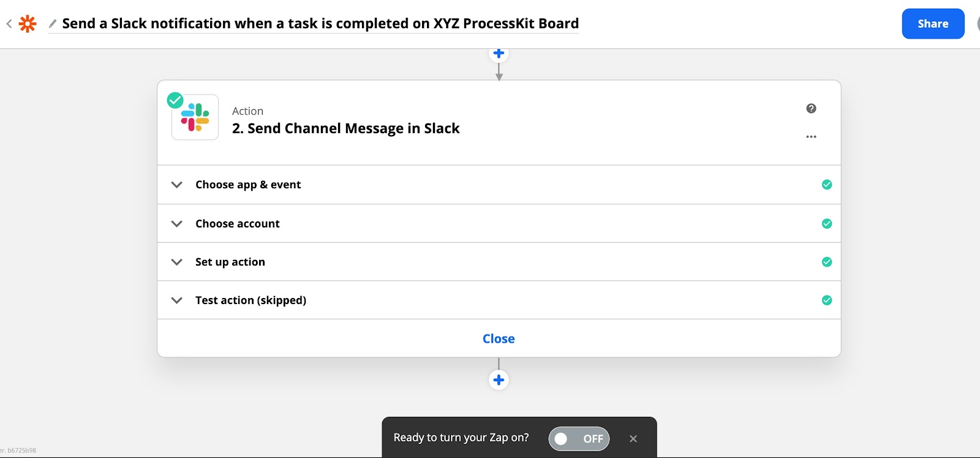980x458 pixels.
Task: Add a step below the Slack action
Action: coord(499,380)
